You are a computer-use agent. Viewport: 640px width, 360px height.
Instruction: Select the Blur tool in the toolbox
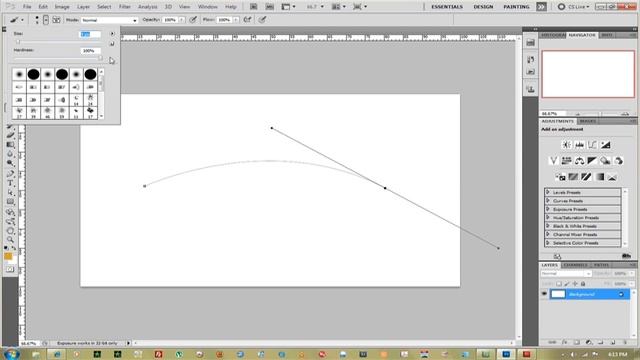(x=11, y=154)
